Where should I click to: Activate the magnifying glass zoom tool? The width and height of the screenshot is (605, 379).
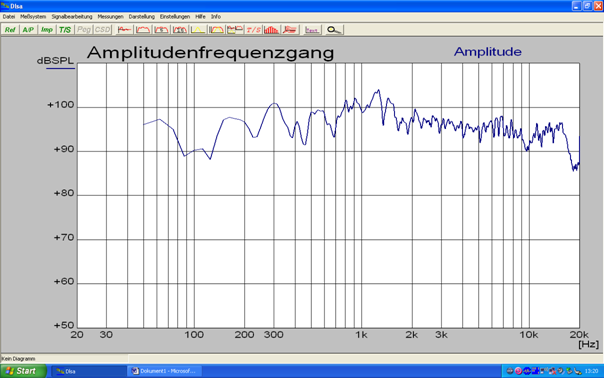pos(334,30)
